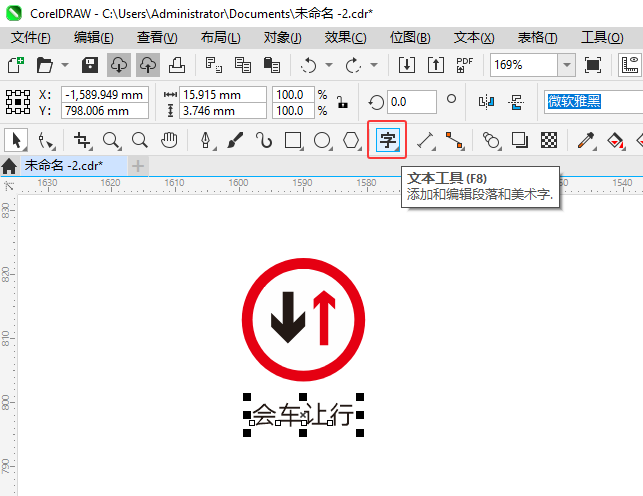Click the cloud upload icon
Image resolution: width=643 pixels, height=496 pixels.
click(x=148, y=65)
